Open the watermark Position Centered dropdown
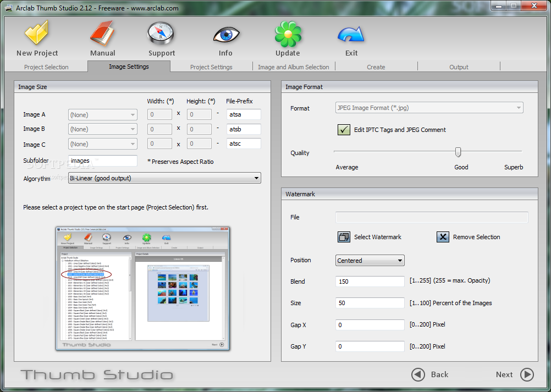 tap(370, 260)
